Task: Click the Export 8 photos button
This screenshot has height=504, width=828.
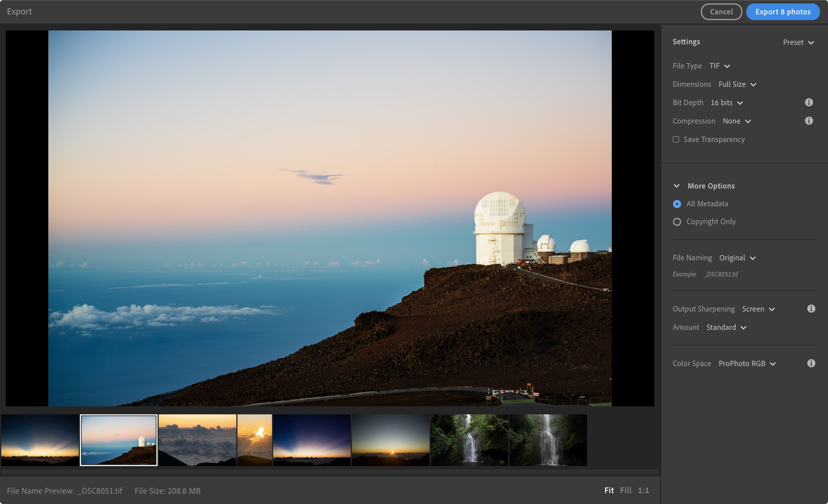Action: click(783, 12)
